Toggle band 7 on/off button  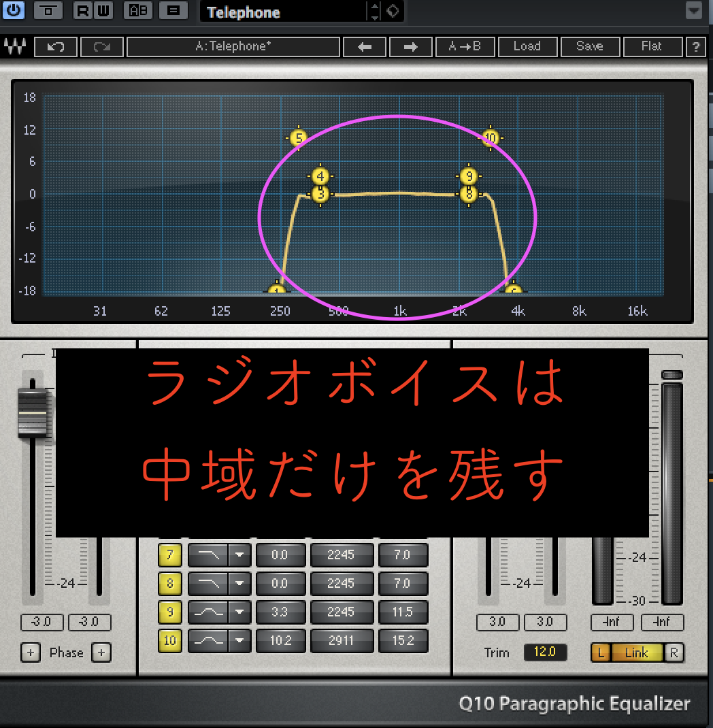170,555
